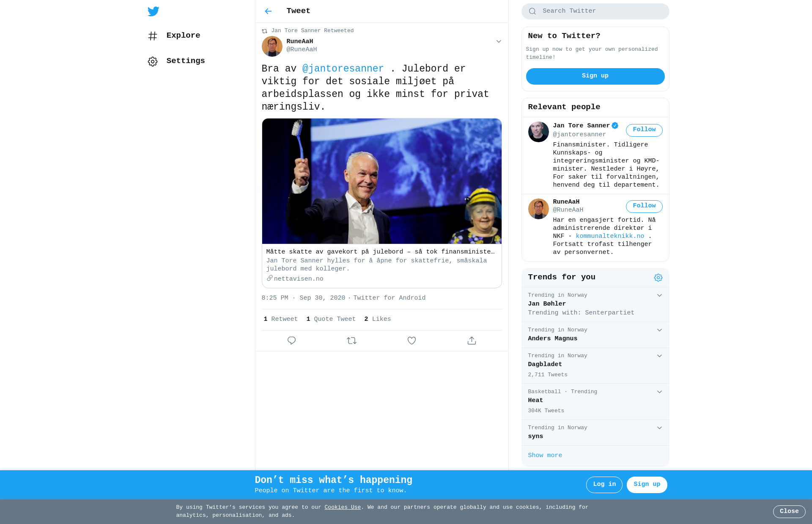
Task: Expand options for Dagbladet trend
Action: tap(659, 356)
